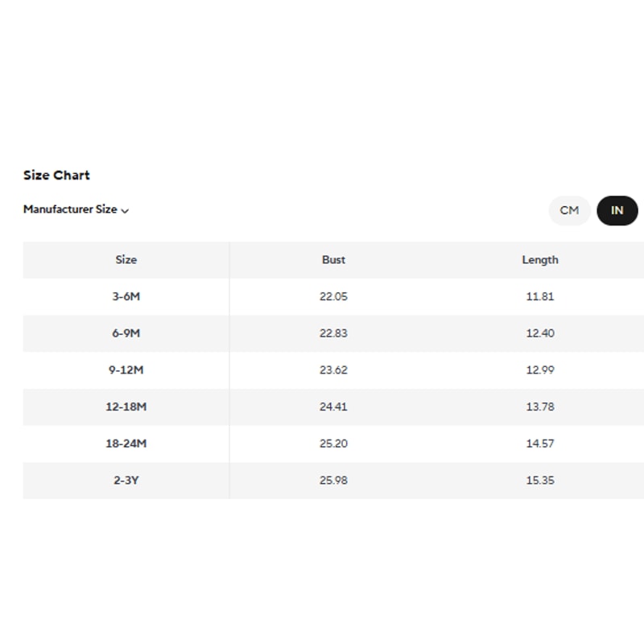This screenshot has height=644, width=644.
Task: Click the Bust column header
Action: [x=333, y=260]
